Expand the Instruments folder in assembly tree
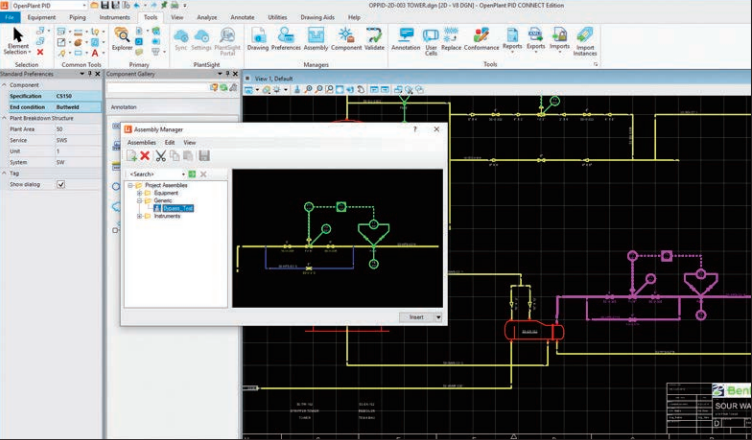This screenshot has width=752, height=440. click(140, 216)
